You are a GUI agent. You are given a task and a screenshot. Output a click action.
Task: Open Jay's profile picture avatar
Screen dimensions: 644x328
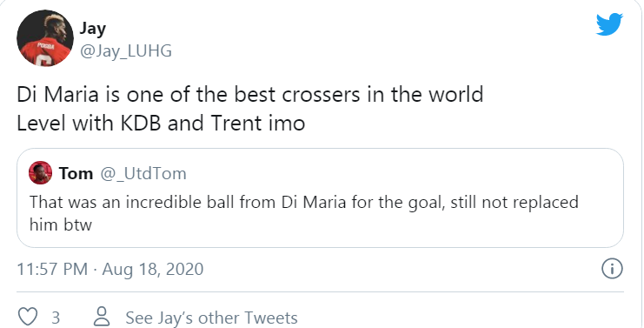click(45, 37)
